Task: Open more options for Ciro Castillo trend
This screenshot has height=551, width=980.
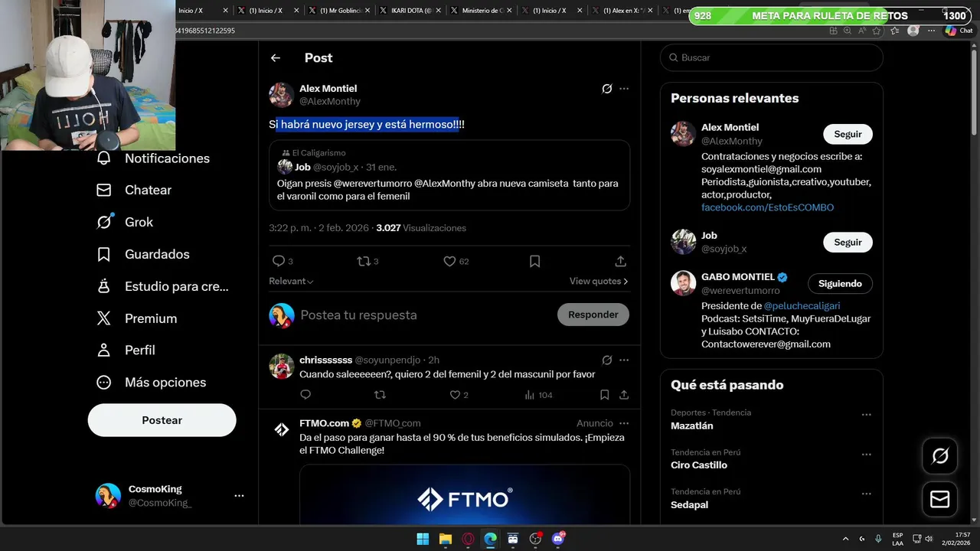Action: pos(867,455)
